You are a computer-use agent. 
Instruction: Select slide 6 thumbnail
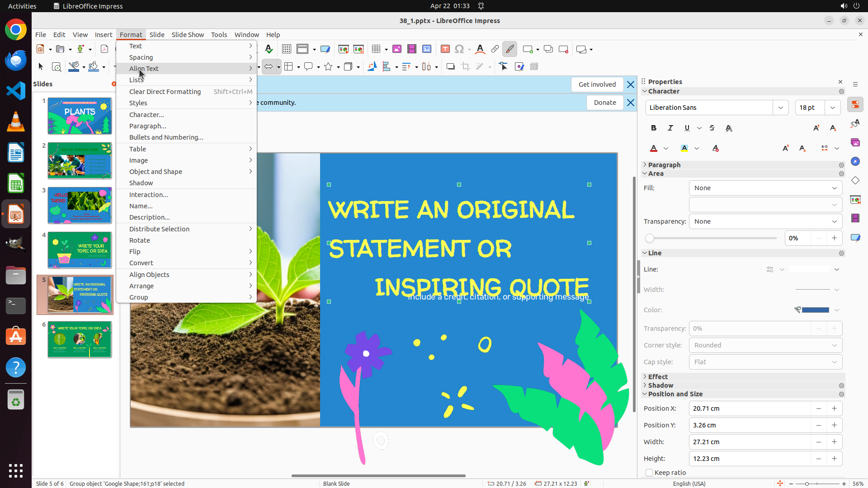pos(80,339)
